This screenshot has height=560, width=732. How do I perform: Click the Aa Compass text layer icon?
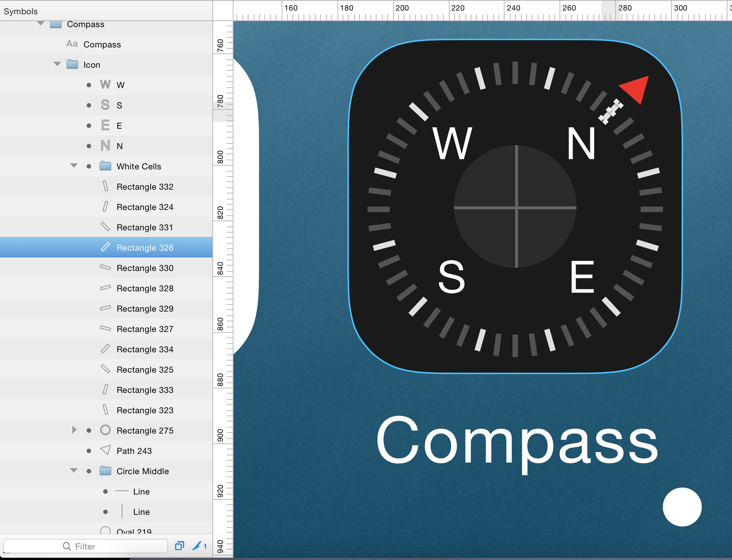pyautogui.click(x=72, y=44)
